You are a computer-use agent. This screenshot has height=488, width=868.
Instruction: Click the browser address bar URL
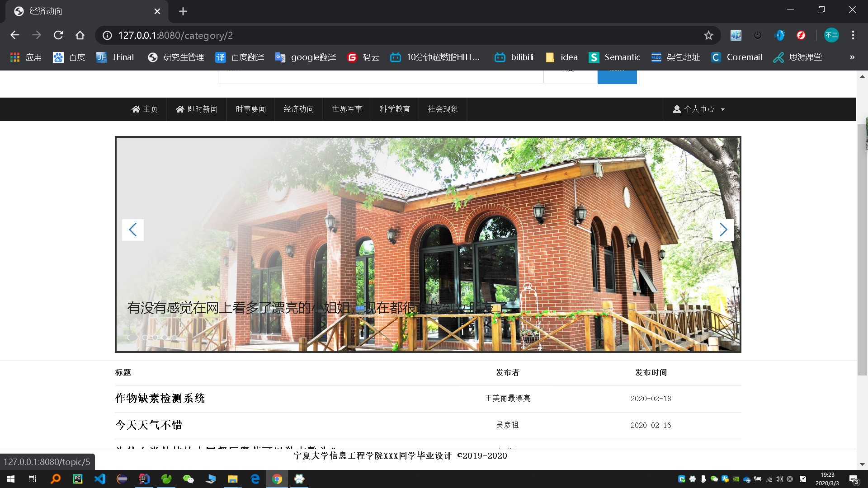click(x=175, y=35)
